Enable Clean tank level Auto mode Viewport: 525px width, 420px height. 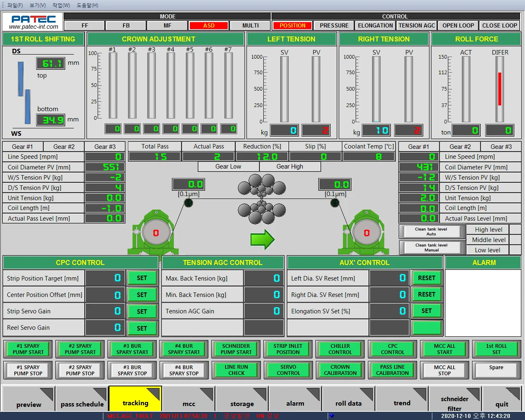pyautogui.click(x=431, y=231)
